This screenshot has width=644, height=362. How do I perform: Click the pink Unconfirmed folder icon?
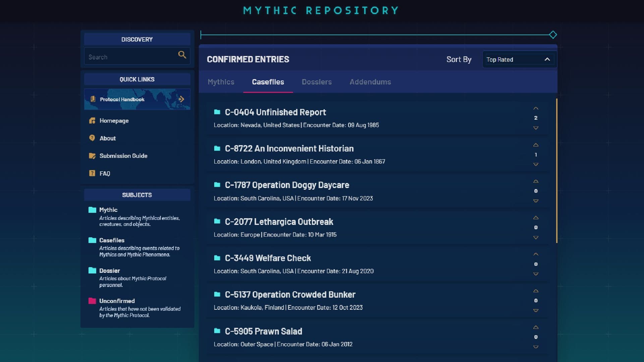[92, 301]
